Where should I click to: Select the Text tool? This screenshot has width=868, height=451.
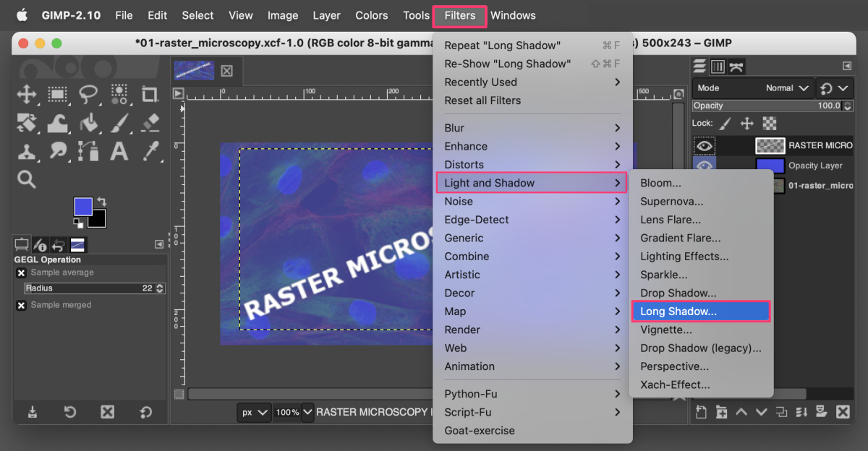tap(119, 150)
